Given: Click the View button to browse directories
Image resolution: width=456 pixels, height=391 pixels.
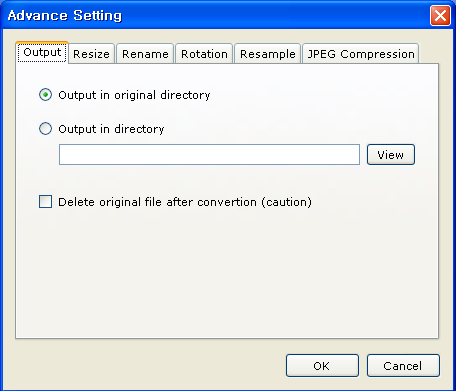Looking at the screenshot, I should pos(391,155).
